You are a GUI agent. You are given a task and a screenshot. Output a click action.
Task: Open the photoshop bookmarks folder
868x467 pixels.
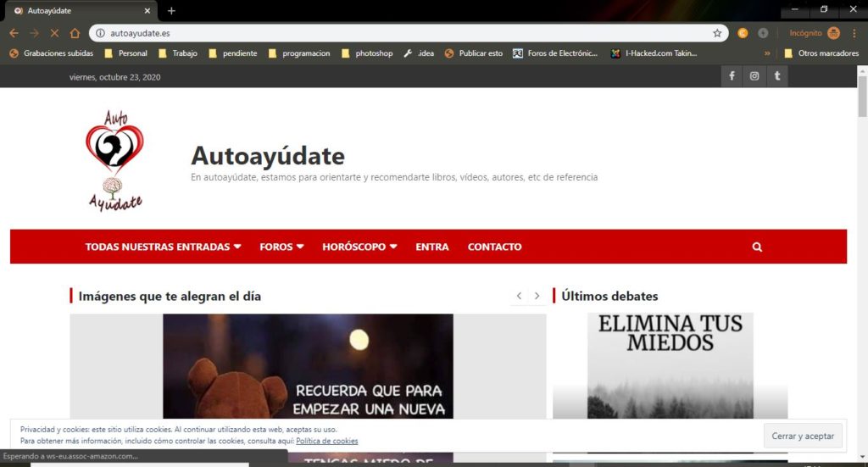[x=368, y=53]
